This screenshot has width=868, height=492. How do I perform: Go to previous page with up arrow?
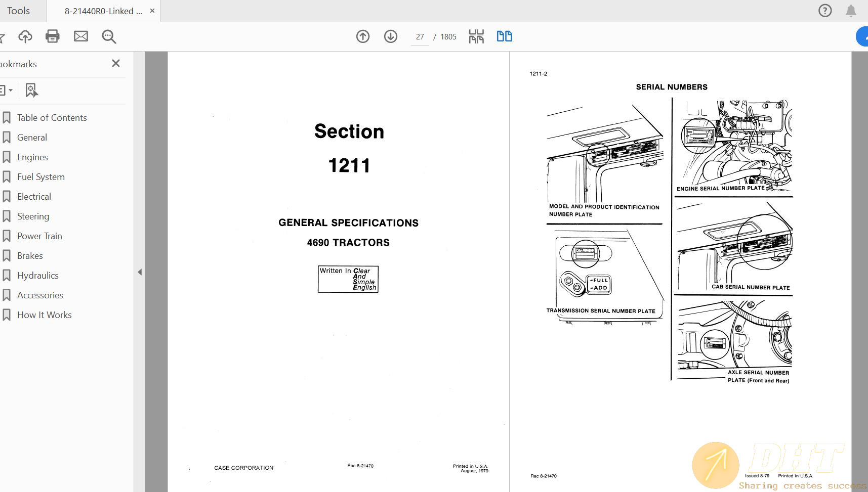[x=362, y=36]
